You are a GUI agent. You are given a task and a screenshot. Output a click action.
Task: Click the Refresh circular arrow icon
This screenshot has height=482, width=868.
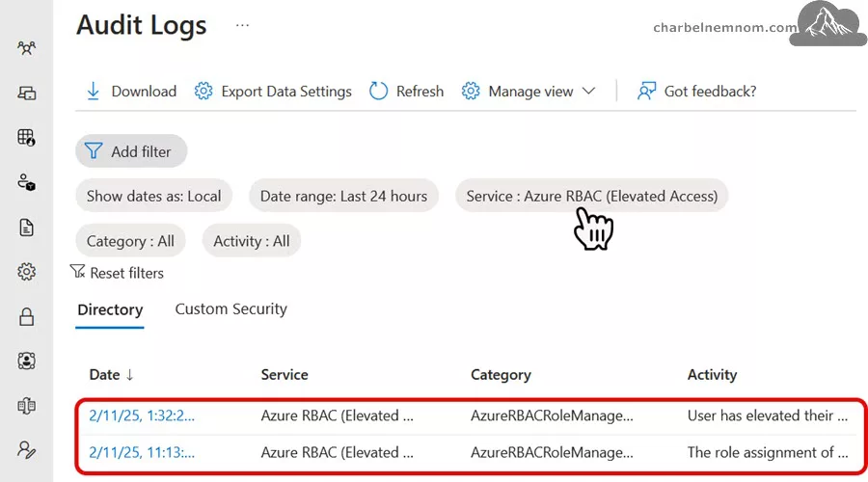click(379, 91)
